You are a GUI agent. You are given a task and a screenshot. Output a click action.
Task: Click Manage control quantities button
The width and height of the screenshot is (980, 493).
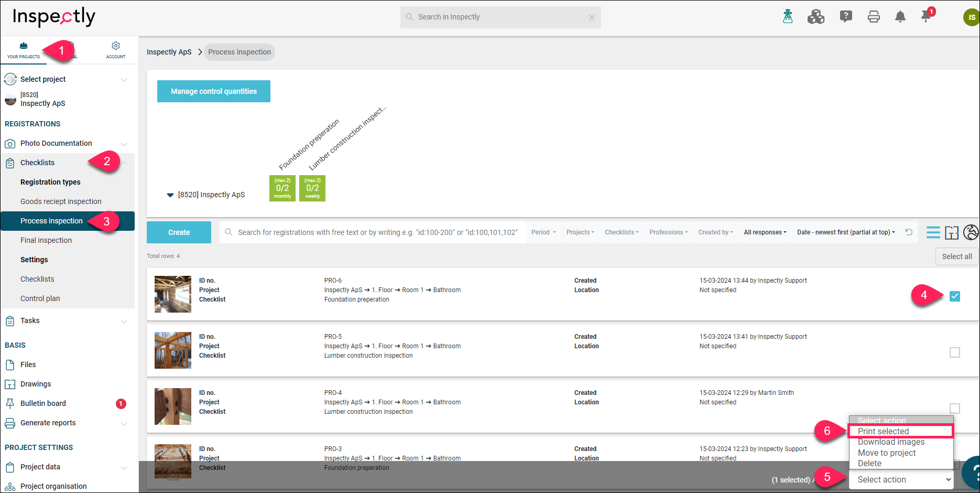coord(214,91)
